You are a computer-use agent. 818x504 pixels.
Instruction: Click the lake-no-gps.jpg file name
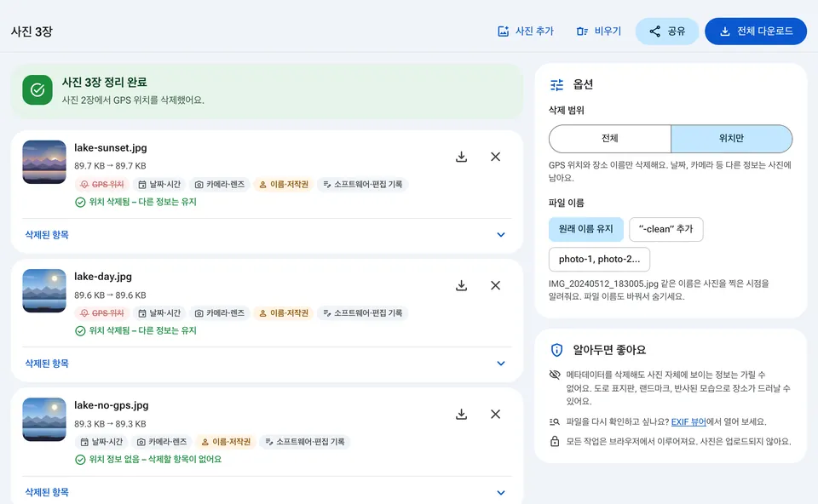point(111,405)
